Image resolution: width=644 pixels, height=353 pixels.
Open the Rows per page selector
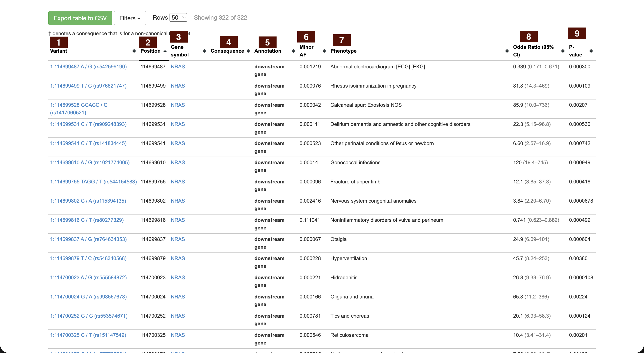click(x=178, y=17)
